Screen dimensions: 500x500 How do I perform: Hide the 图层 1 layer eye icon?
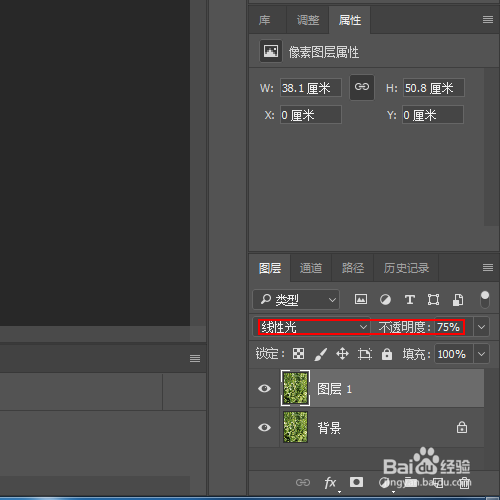264,388
